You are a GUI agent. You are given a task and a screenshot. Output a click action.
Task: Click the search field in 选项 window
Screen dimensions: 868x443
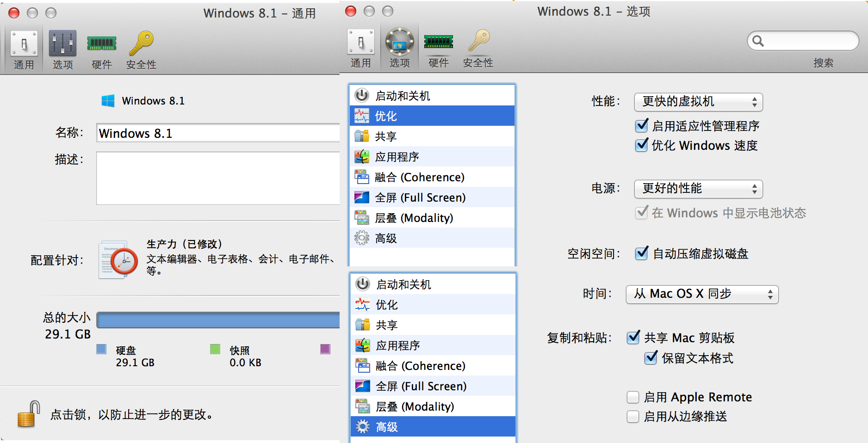point(803,41)
